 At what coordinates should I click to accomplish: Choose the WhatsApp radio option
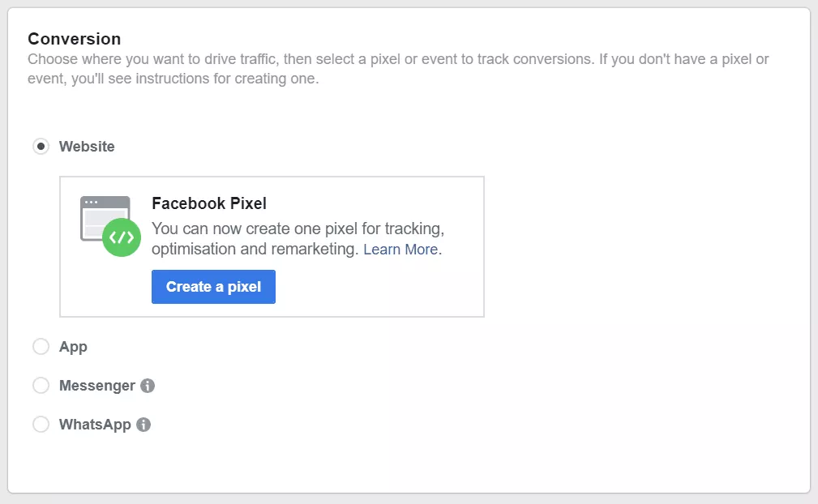pos(41,425)
